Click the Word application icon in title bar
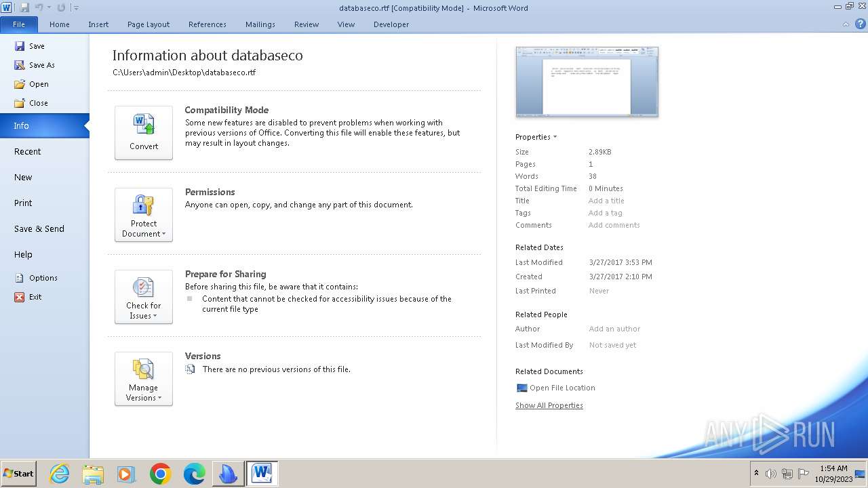 (x=7, y=7)
